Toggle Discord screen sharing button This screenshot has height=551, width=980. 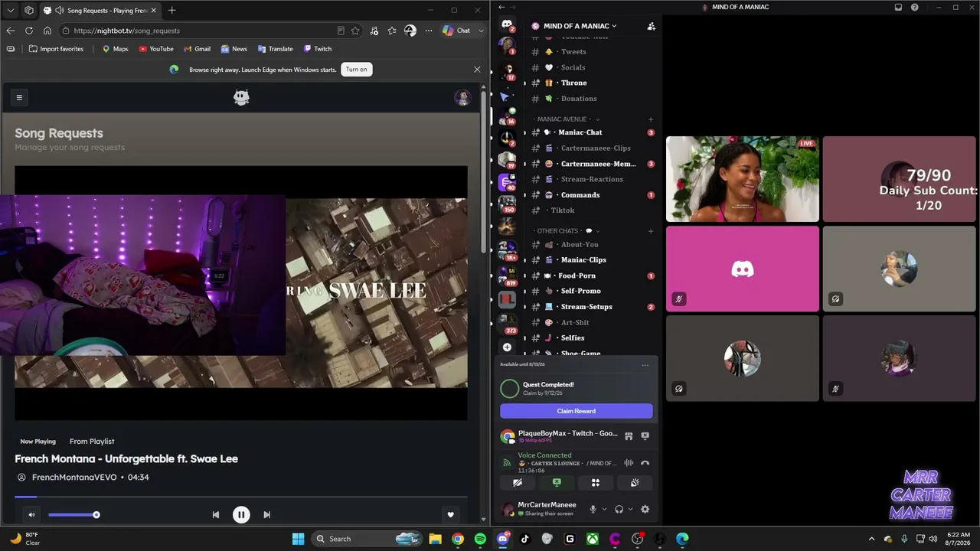click(x=557, y=483)
